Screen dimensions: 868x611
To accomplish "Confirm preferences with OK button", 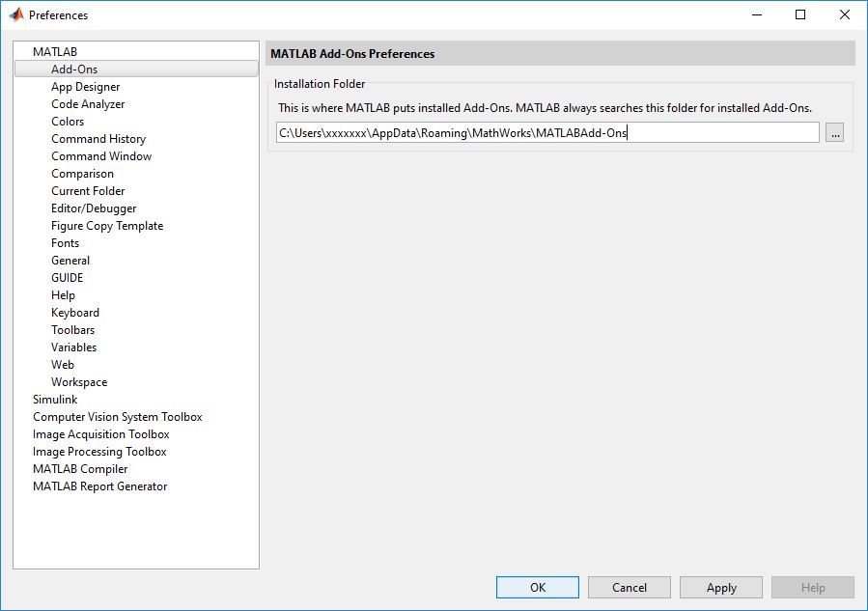I will 538,587.
